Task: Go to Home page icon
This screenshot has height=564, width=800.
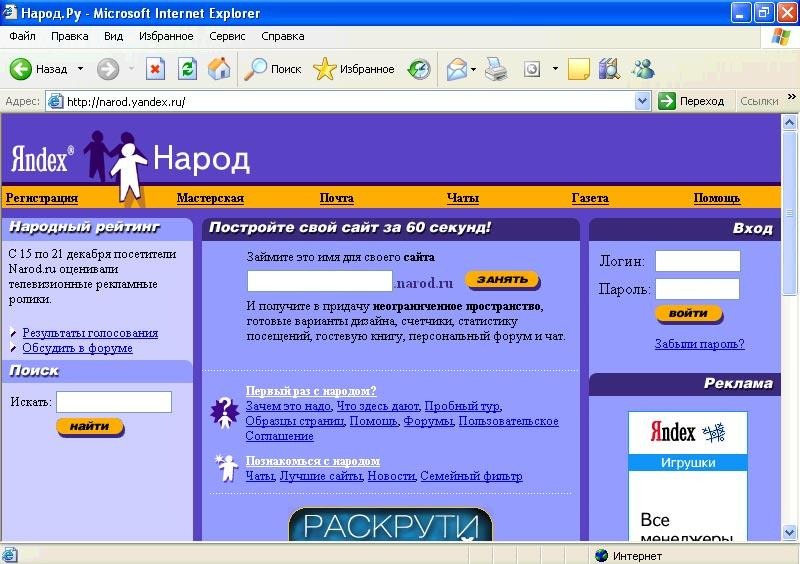Action: [219, 68]
